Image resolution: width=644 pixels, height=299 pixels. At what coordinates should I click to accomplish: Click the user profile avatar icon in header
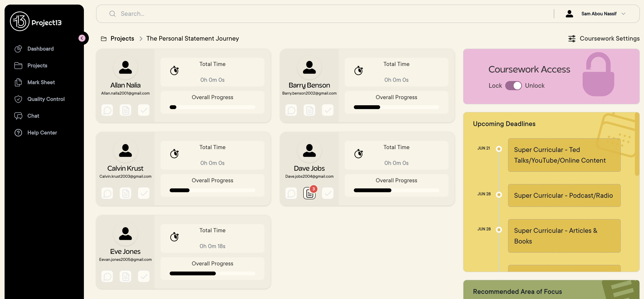click(569, 14)
